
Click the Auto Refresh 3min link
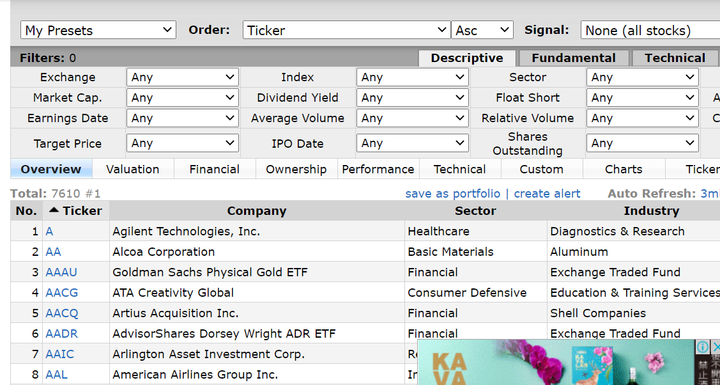(709, 193)
